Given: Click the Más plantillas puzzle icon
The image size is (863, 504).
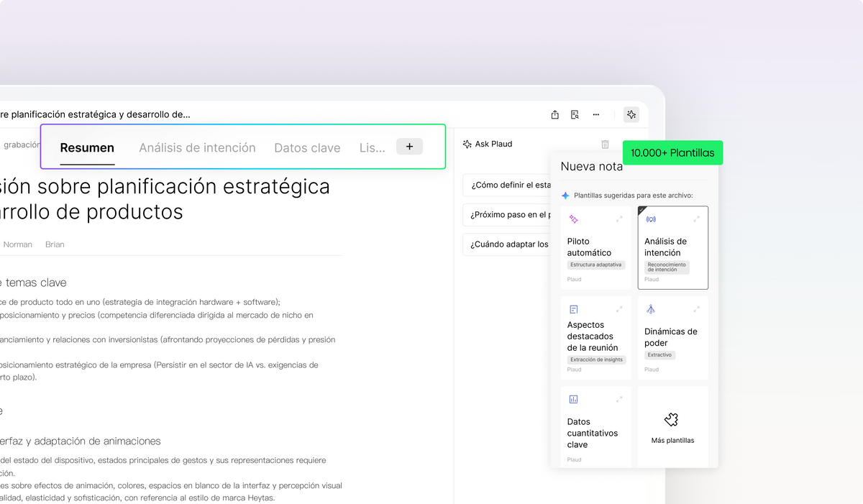Looking at the screenshot, I should click(672, 420).
